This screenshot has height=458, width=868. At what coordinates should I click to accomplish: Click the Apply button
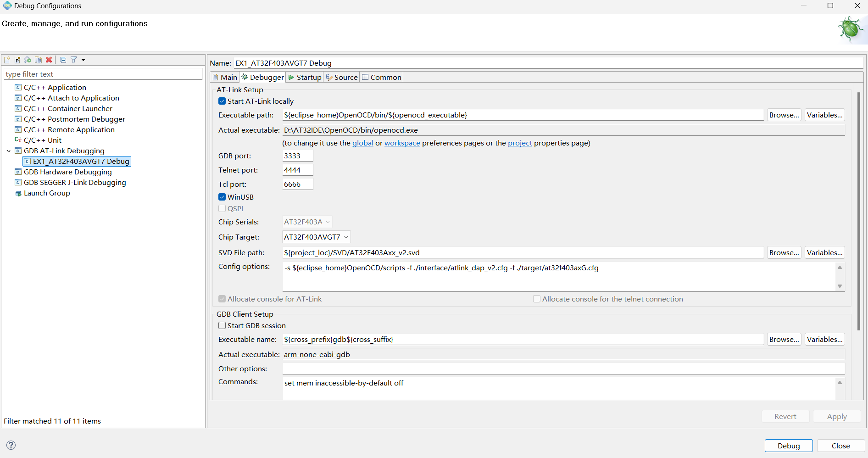point(837,416)
